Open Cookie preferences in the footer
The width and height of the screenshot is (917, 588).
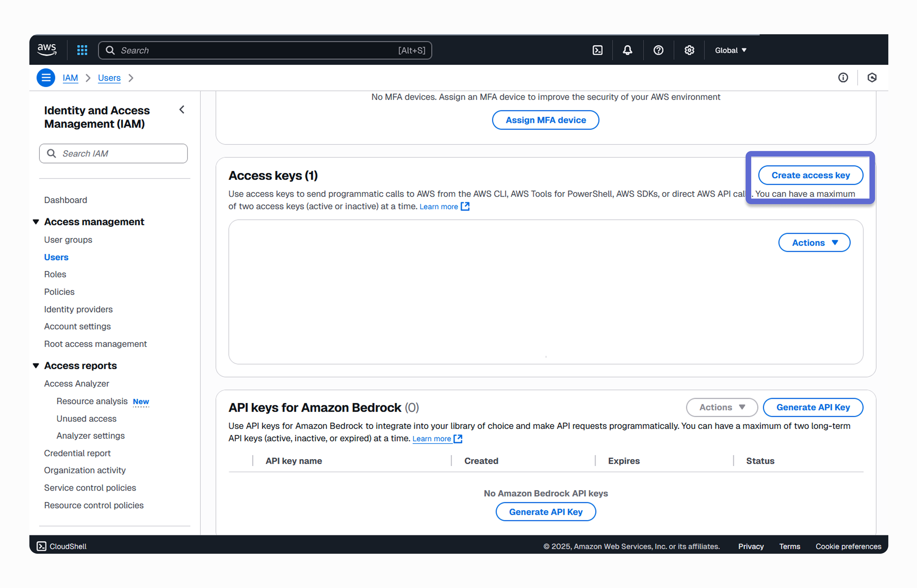pos(848,546)
